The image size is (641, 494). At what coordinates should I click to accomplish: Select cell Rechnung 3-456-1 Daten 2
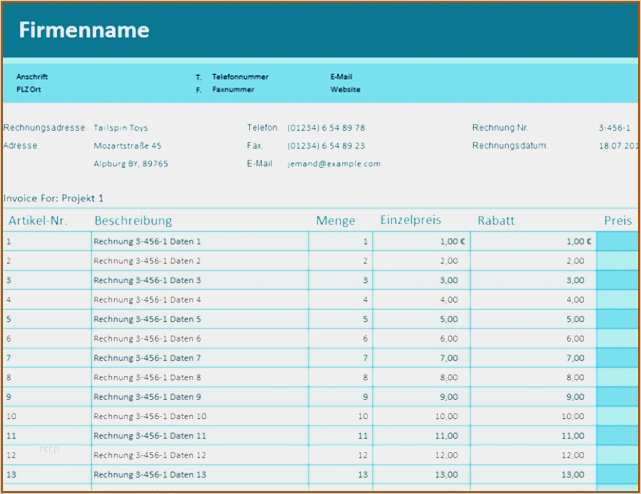[x=200, y=261]
